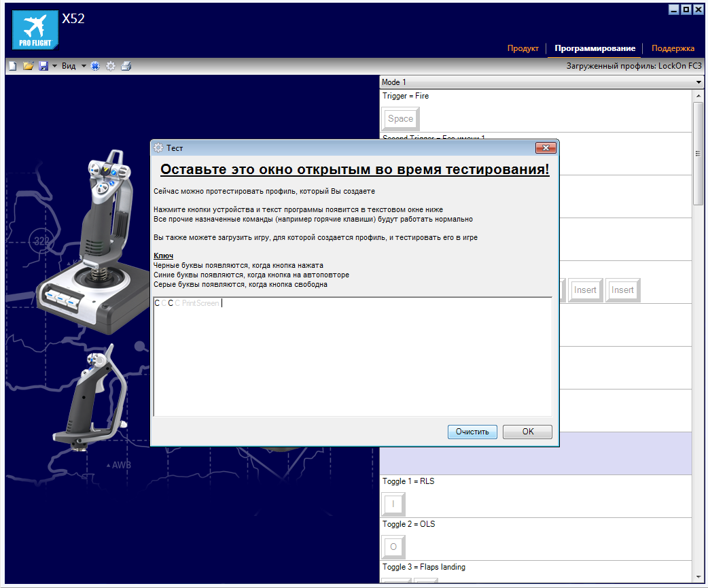Click the O key under Toggle 2
This screenshot has height=588, width=708.
click(x=393, y=547)
